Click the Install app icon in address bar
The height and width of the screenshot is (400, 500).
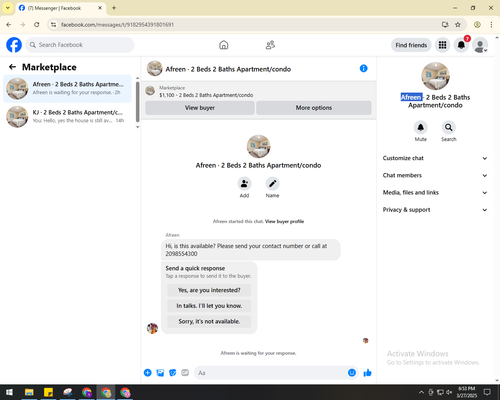point(445,25)
